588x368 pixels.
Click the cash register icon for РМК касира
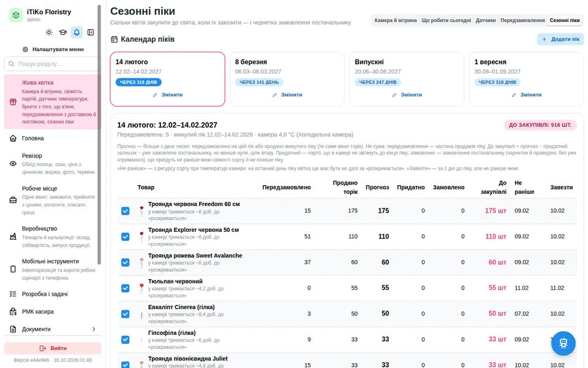[x=13, y=312]
